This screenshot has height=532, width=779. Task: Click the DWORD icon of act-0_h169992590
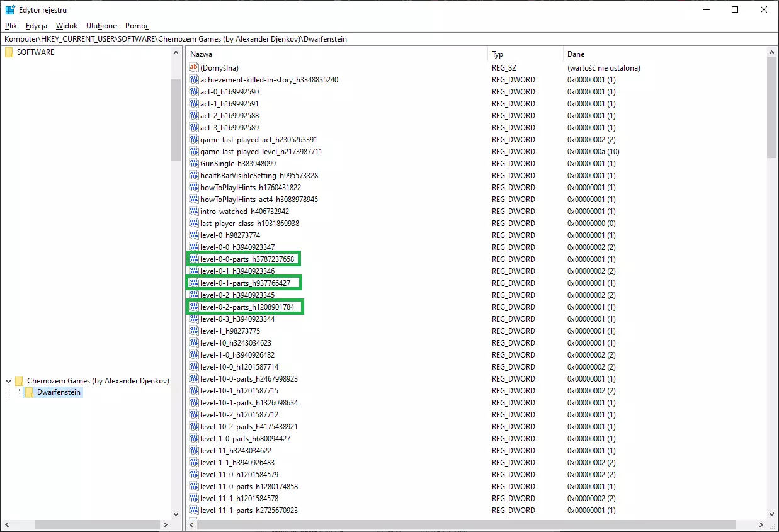[x=194, y=91]
